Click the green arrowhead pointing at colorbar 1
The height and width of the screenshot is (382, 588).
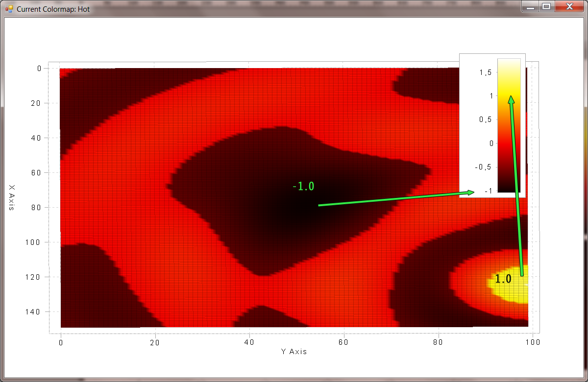click(x=511, y=99)
